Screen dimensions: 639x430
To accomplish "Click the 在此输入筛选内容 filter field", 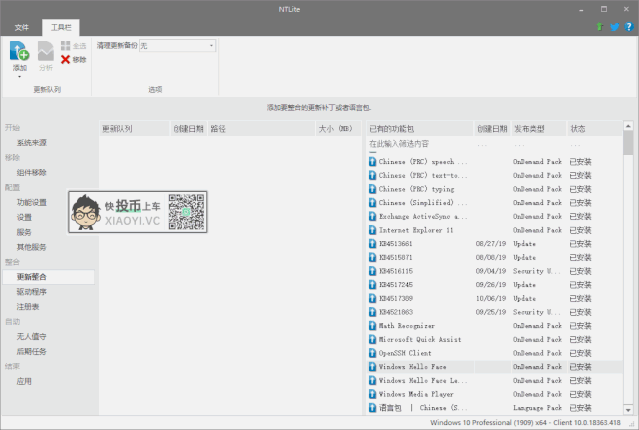I will (x=420, y=144).
